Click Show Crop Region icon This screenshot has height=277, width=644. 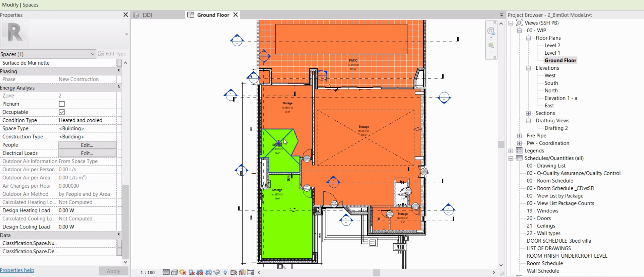208,272
